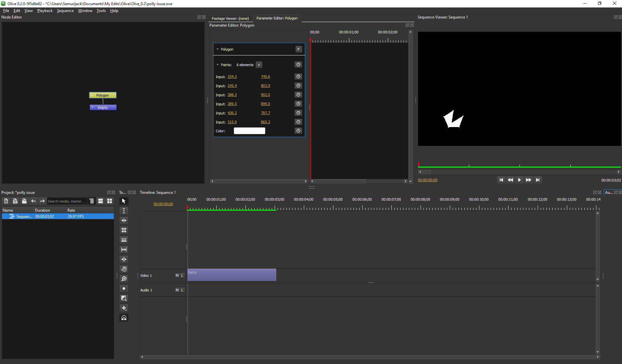The height and width of the screenshot is (364, 622).
Task: Open the polygon Color swatch
Action: 249,131
